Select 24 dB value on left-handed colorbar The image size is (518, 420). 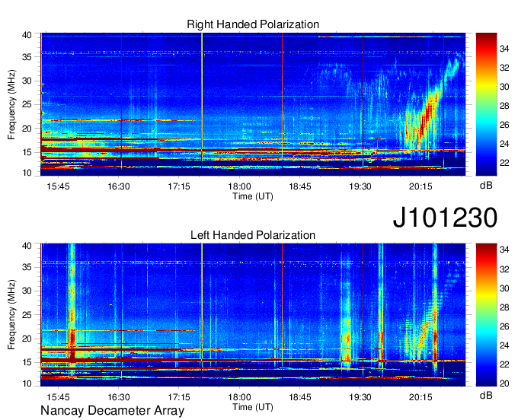(x=504, y=345)
